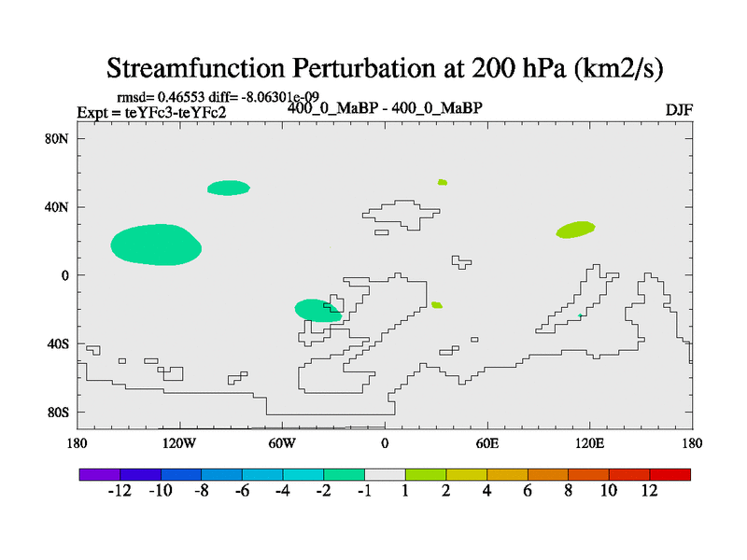Pick the cyan swatch between -4 and -2
Screen dimensions: 747x560
pos(303,474)
